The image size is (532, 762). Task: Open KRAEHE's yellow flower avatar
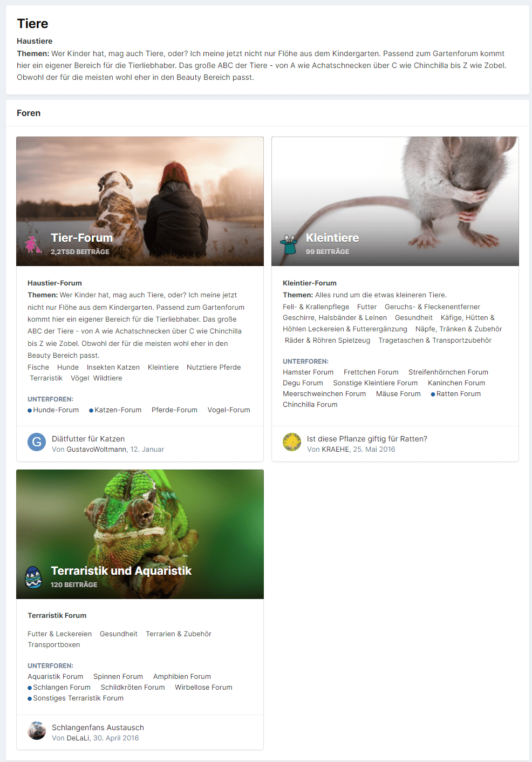click(292, 442)
